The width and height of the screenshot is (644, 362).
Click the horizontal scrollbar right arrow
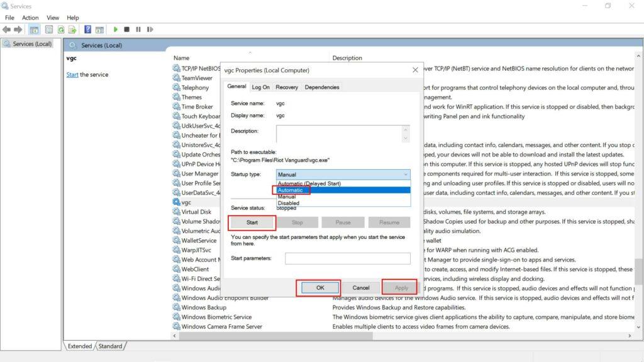pyautogui.click(x=630, y=336)
